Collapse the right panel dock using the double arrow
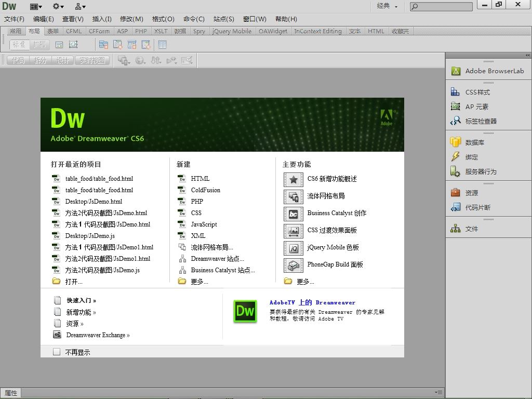Viewport: 532px width, 399px height. point(527,55)
